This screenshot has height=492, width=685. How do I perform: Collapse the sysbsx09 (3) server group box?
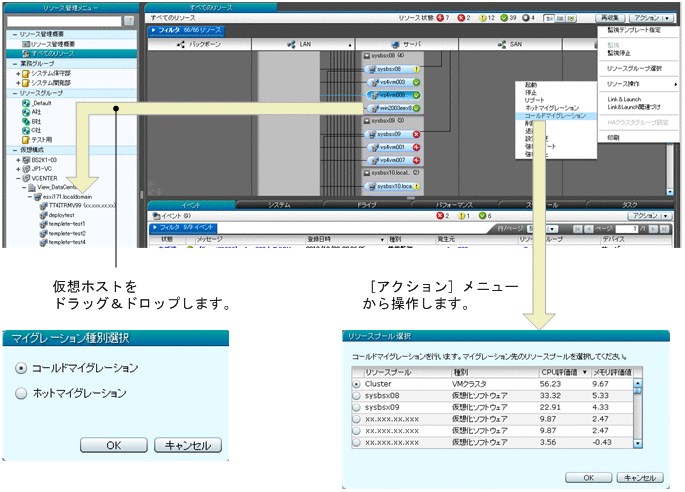tap(367, 121)
